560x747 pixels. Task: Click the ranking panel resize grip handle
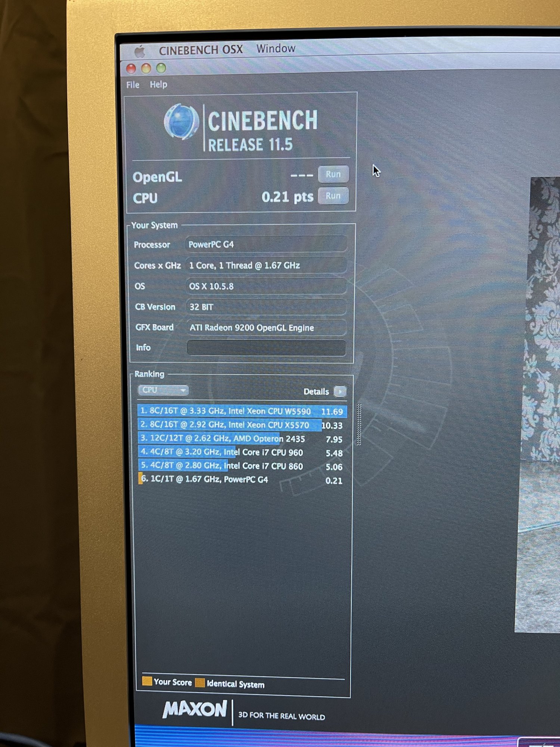coord(359,425)
